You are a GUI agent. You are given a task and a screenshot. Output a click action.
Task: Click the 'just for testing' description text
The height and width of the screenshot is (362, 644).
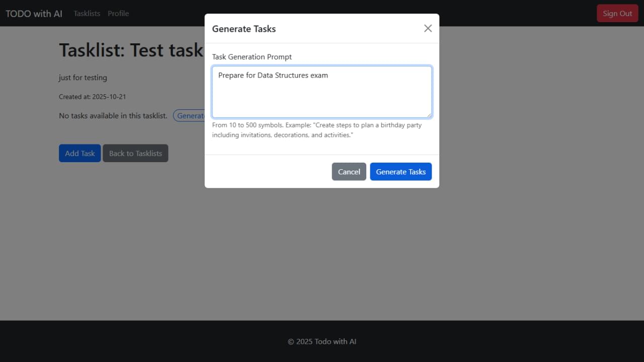pos(83,78)
